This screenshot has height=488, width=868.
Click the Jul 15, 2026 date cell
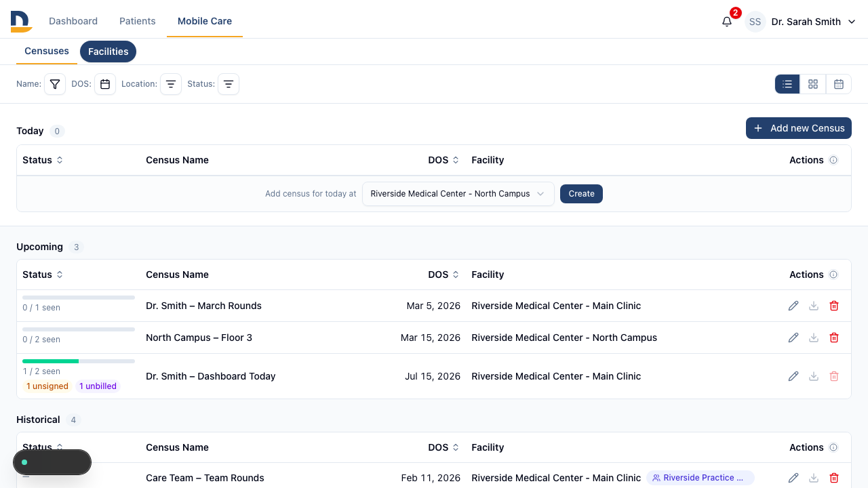433,376
